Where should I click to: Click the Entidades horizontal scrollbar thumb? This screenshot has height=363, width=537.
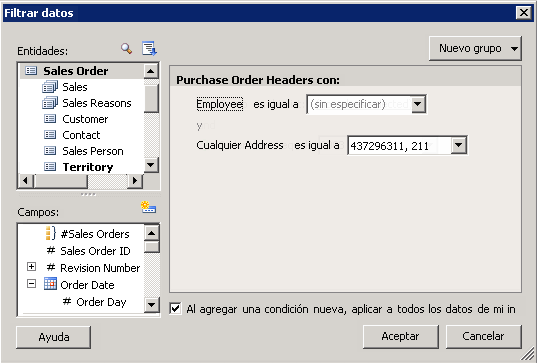coord(61,181)
